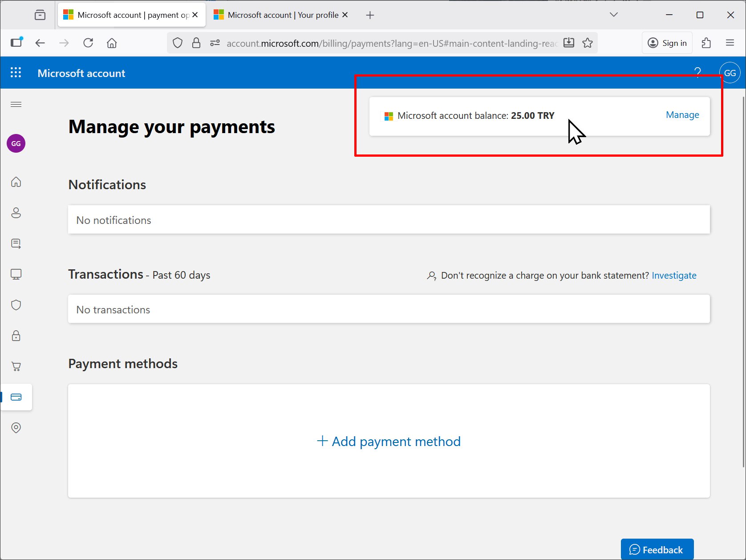Viewport: 746px width, 560px height.
Task: Click the Sign in button
Action: click(x=667, y=43)
